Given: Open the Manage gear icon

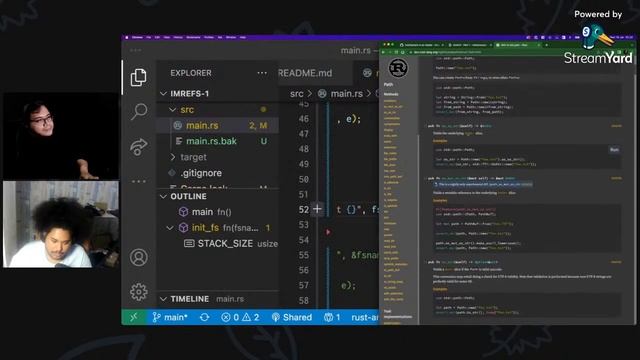Looking at the screenshot, I should tap(139, 292).
